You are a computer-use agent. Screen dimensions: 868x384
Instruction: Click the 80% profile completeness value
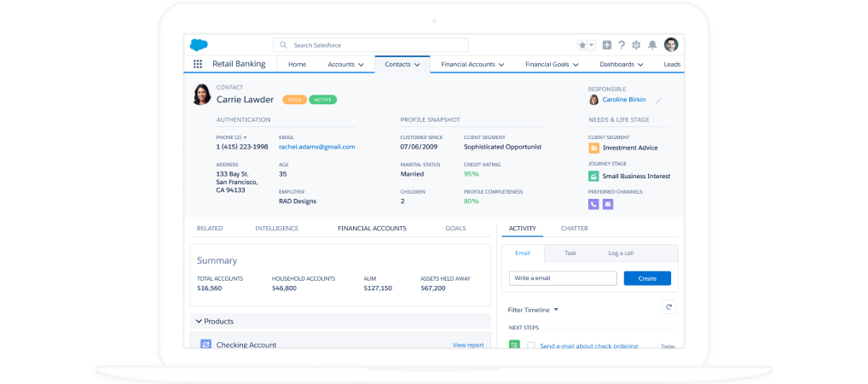tap(471, 201)
